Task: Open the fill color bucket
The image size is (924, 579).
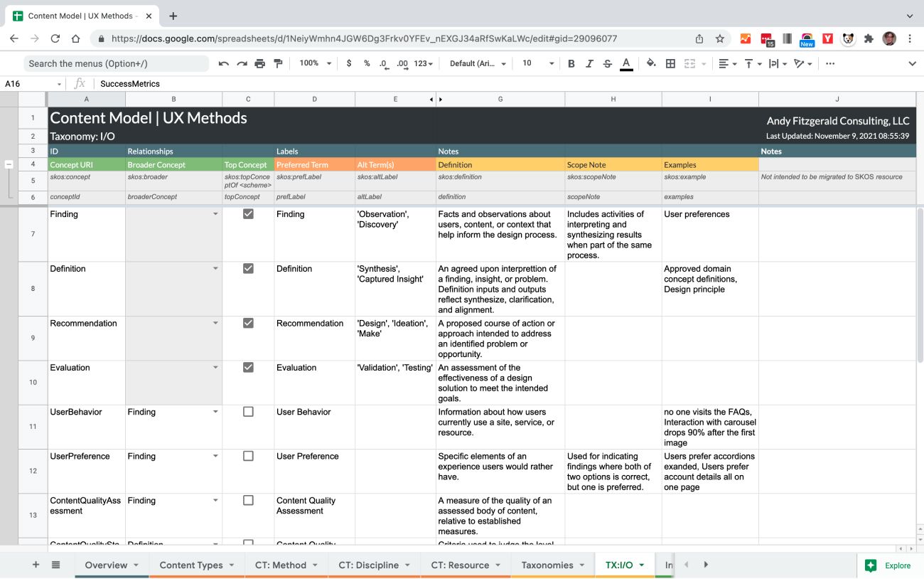Action: (651, 64)
